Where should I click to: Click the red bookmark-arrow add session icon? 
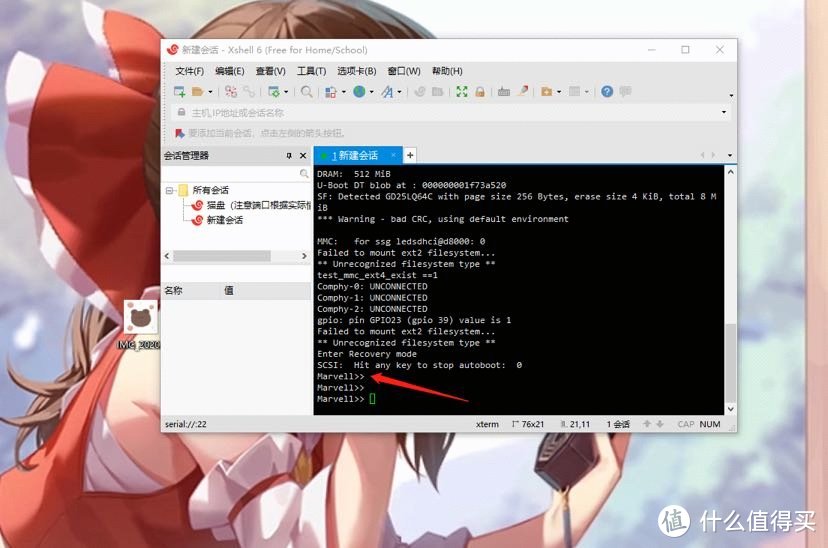pos(180,133)
